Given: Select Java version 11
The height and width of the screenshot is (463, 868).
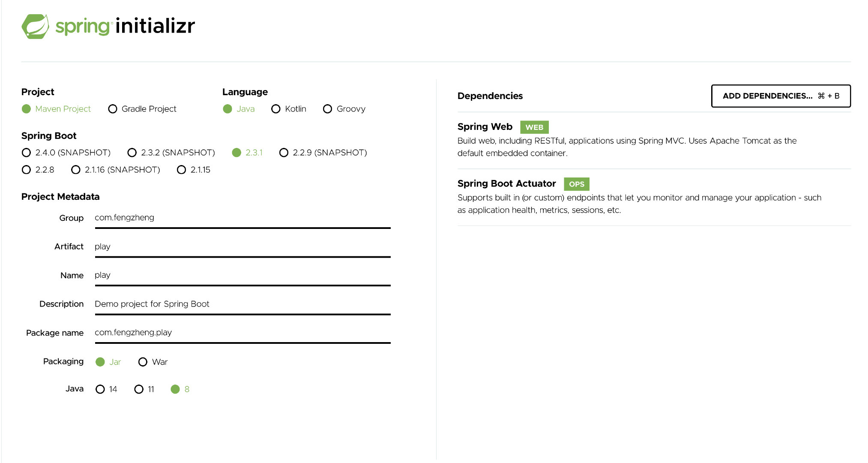Looking at the screenshot, I should [x=139, y=389].
